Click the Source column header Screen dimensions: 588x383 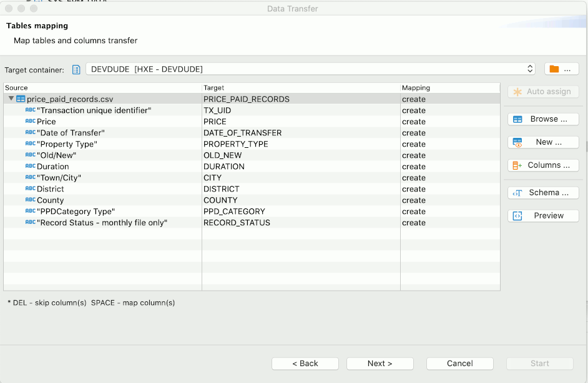point(103,88)
